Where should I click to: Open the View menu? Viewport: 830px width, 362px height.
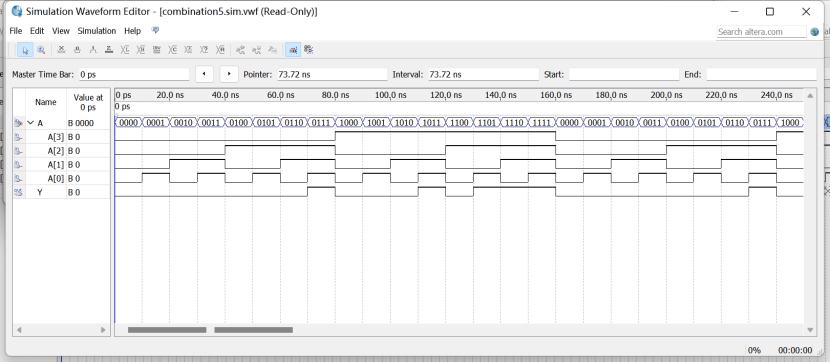point(61,31)
